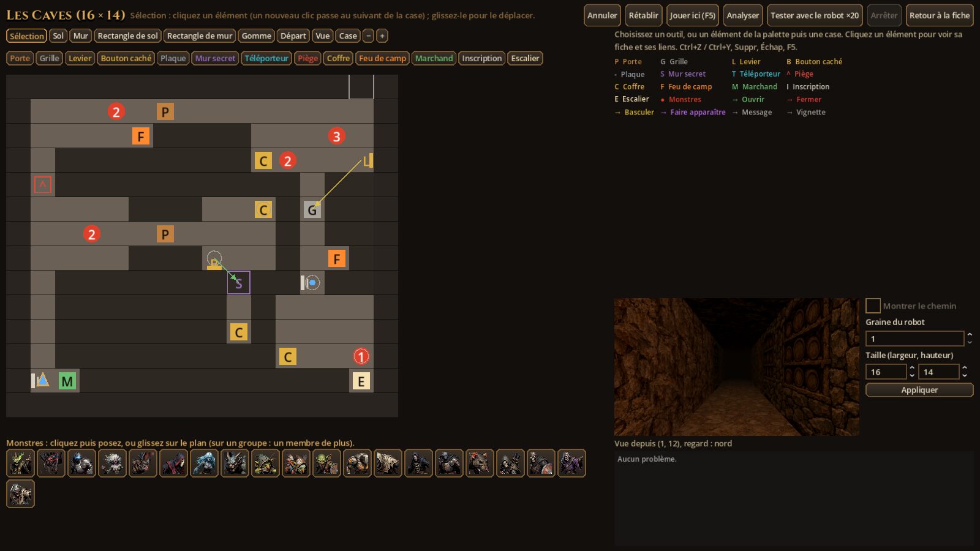Pick the blue-haired ghost monster from palette
Screen dimensions: 980x551
204,463
